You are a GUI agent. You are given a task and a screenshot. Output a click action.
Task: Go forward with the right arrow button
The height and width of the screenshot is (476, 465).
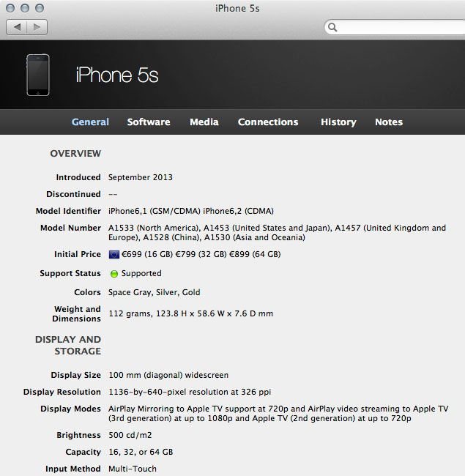click(x=37, y=27)
